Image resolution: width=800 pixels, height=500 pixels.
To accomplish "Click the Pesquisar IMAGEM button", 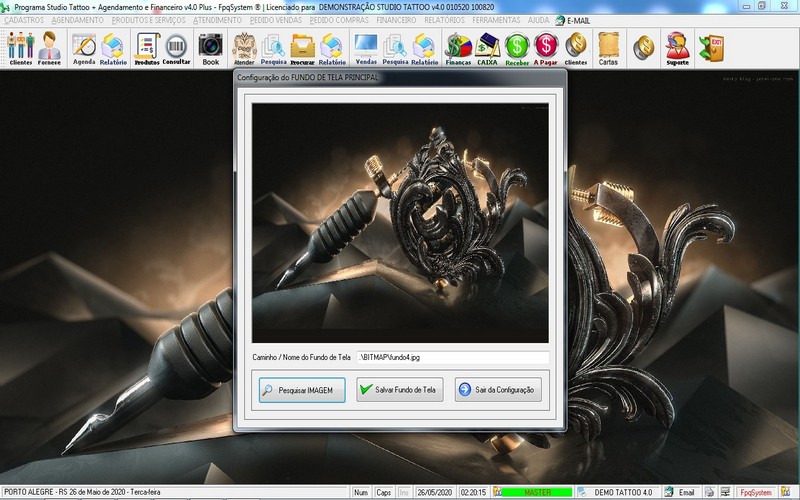I will pyautogui.click(x=302, y=390).
